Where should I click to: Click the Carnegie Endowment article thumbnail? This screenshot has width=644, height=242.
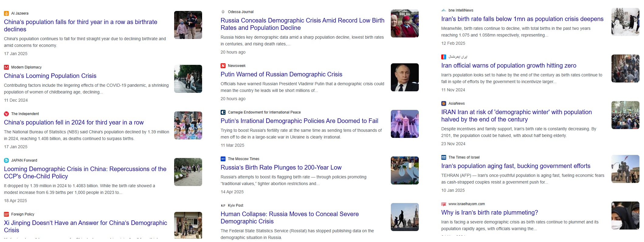pyautogui.click(x=405, y=124)
